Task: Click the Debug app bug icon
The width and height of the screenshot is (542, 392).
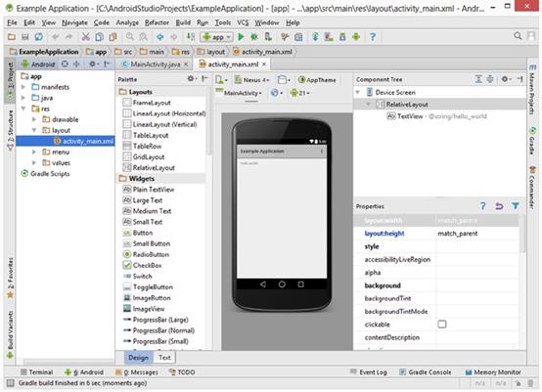Action: point(254,36)
